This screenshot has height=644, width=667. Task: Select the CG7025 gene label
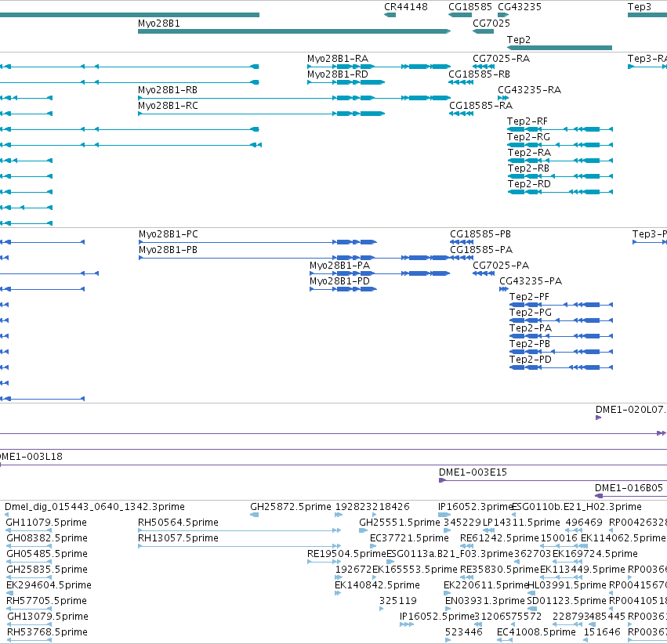click(491, 24)
